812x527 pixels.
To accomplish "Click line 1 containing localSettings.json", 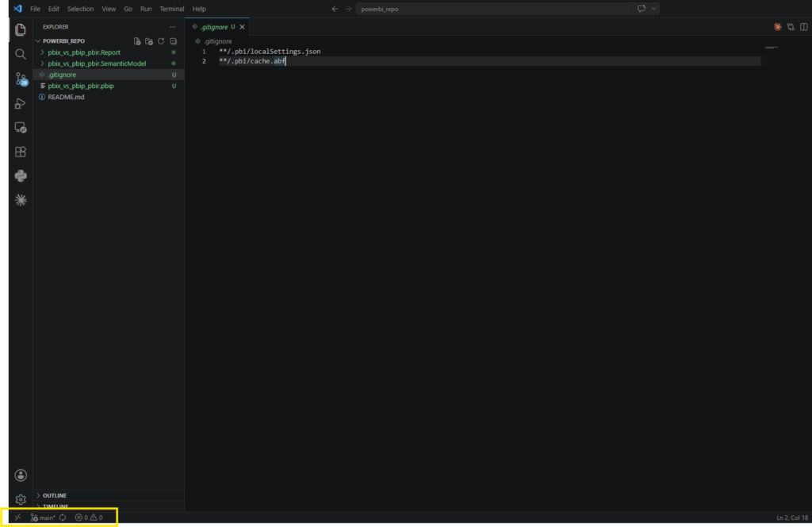I will tap(270, 52).
